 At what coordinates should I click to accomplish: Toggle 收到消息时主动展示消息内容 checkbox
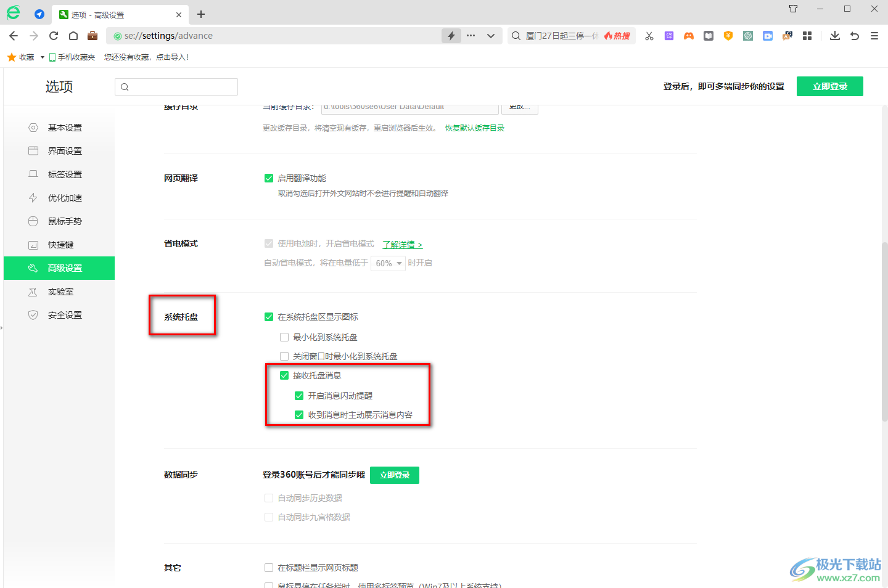299,415
